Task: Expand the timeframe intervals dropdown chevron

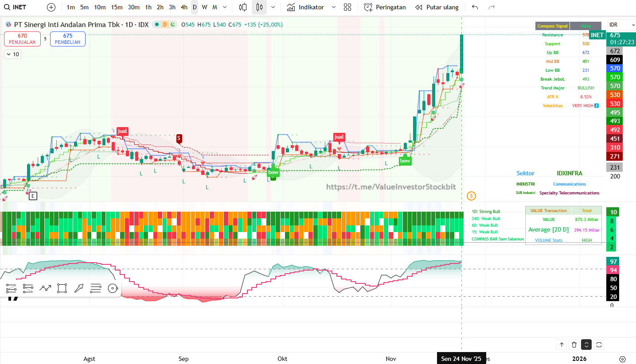Action: point(225,7)
